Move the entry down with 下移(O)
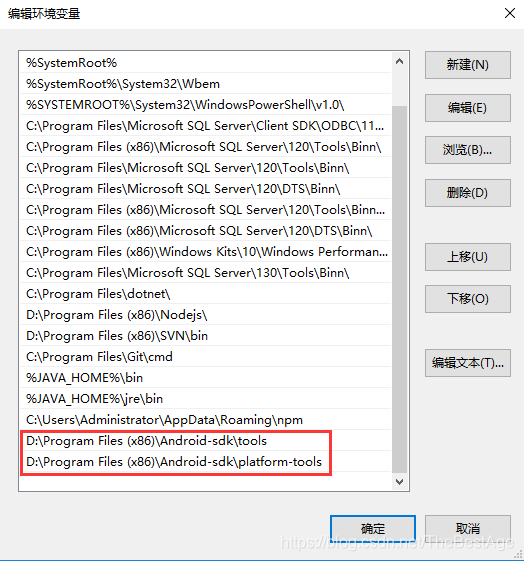Image resolution: width=524 pixels, height=561 pixels. click(467, 299)
